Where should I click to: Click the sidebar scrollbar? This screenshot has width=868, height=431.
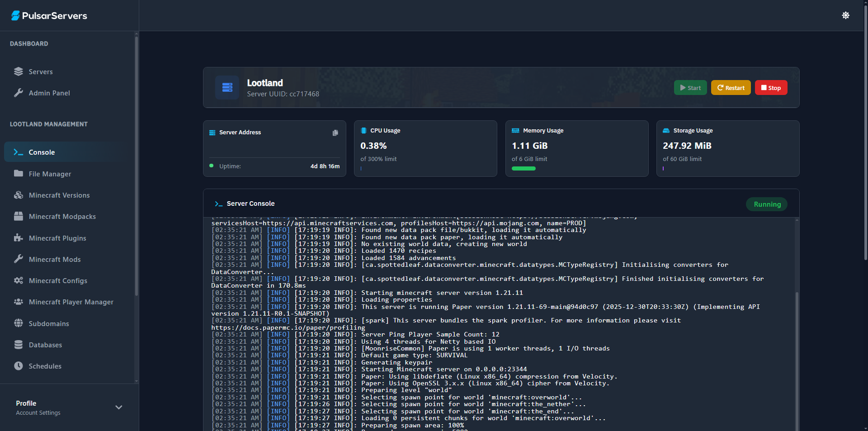[137, 166]
